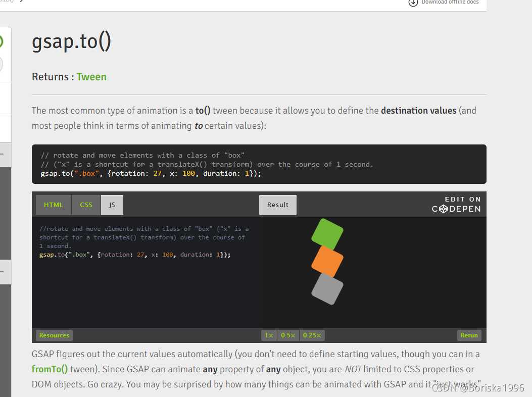Click the code line gsap.to(".box" in dark block

[x=151, y=173]
